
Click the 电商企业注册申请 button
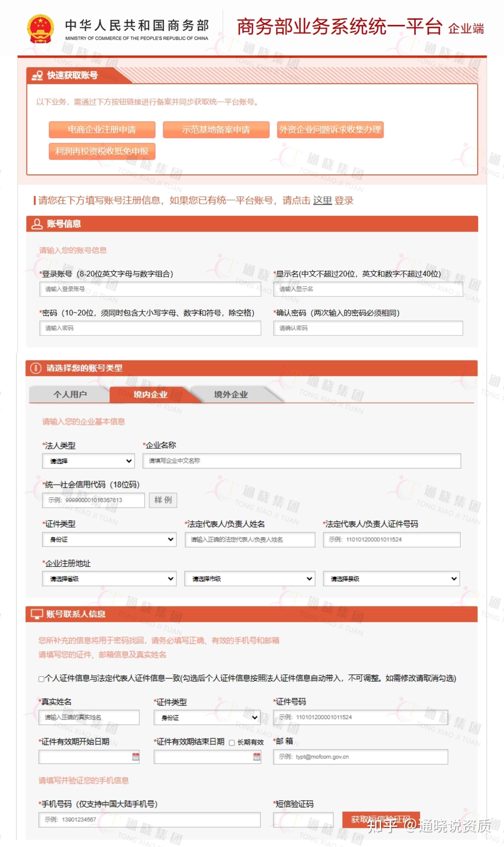102,130
